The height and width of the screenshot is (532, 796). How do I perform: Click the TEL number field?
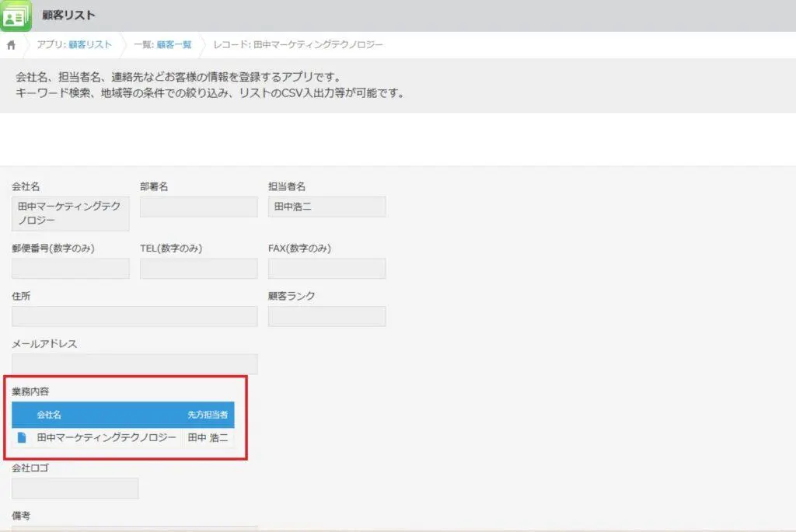[198, 269]
